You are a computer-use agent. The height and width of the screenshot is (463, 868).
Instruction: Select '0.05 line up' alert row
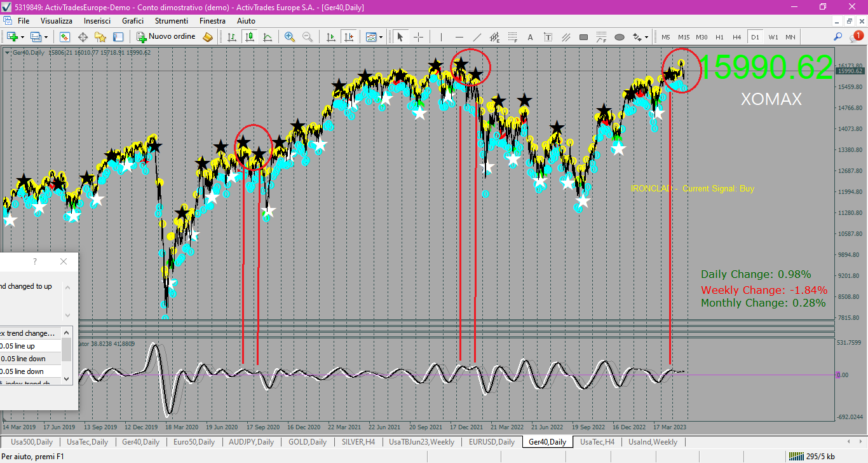pyautogui.click(x=31, y=346)
